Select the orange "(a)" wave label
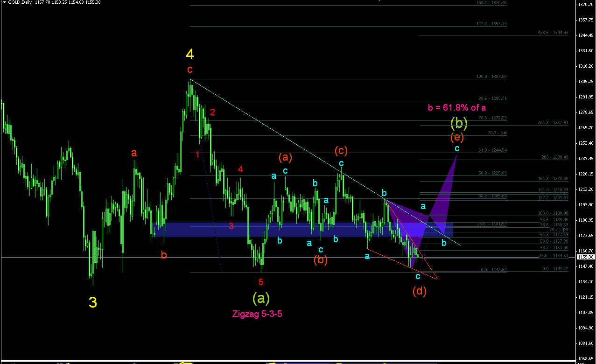596x364 pixels. pos(285,157)
